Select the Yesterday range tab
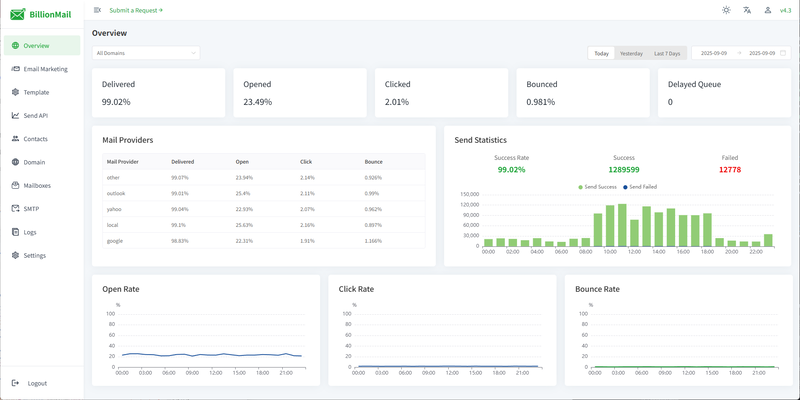 [x=631, y=53]
